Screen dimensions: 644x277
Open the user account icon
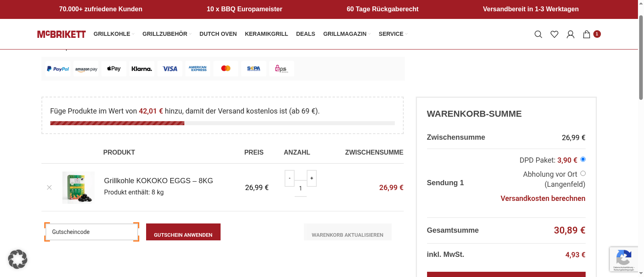[x=570, y=34]
